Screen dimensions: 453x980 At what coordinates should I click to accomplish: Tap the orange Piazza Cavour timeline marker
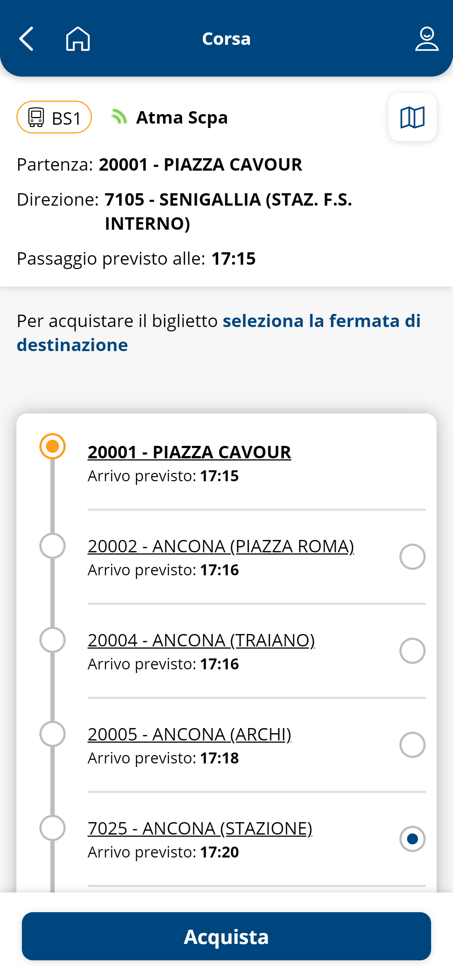click(x=53, y=446)
